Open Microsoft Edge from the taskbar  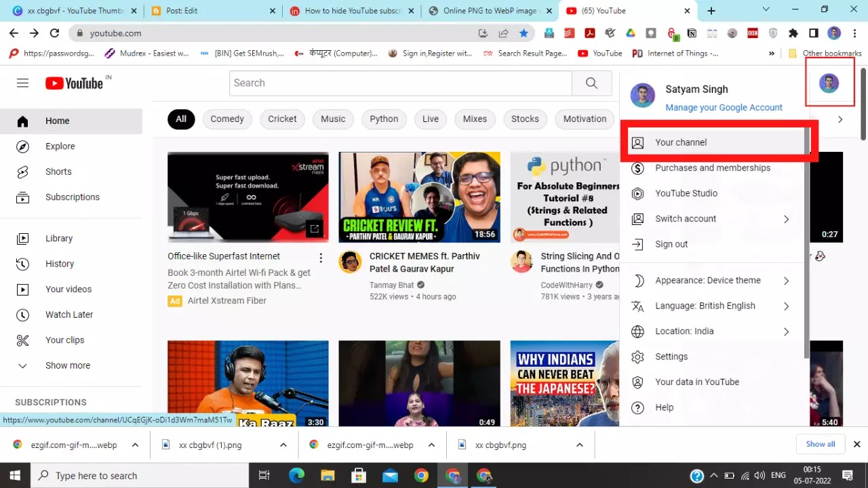tap(296, 475)
